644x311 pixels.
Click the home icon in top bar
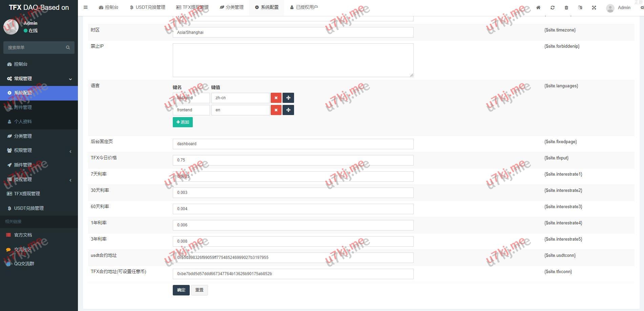pos(538,7)
